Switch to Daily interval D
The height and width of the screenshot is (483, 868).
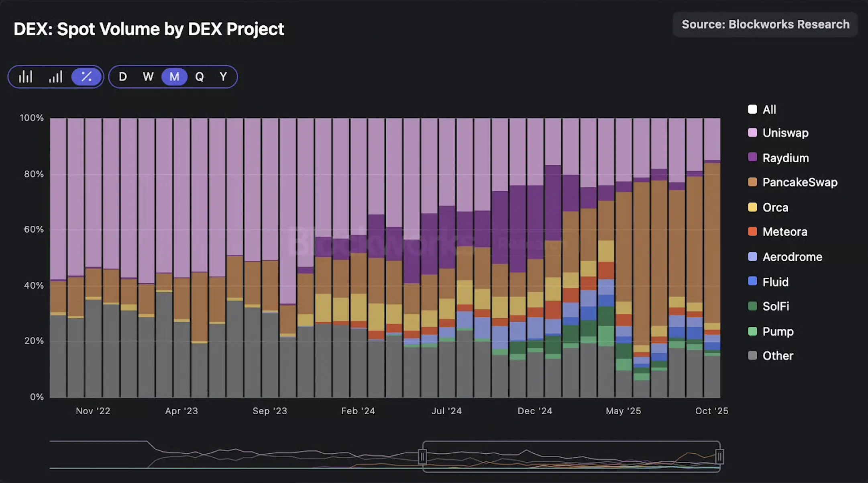pos(123,77)
